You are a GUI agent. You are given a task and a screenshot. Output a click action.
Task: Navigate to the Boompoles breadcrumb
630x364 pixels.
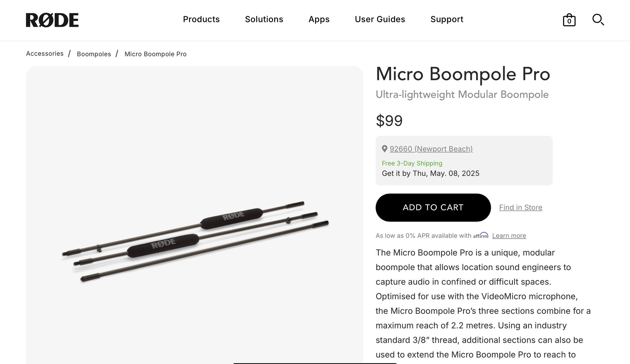[94, 54]
